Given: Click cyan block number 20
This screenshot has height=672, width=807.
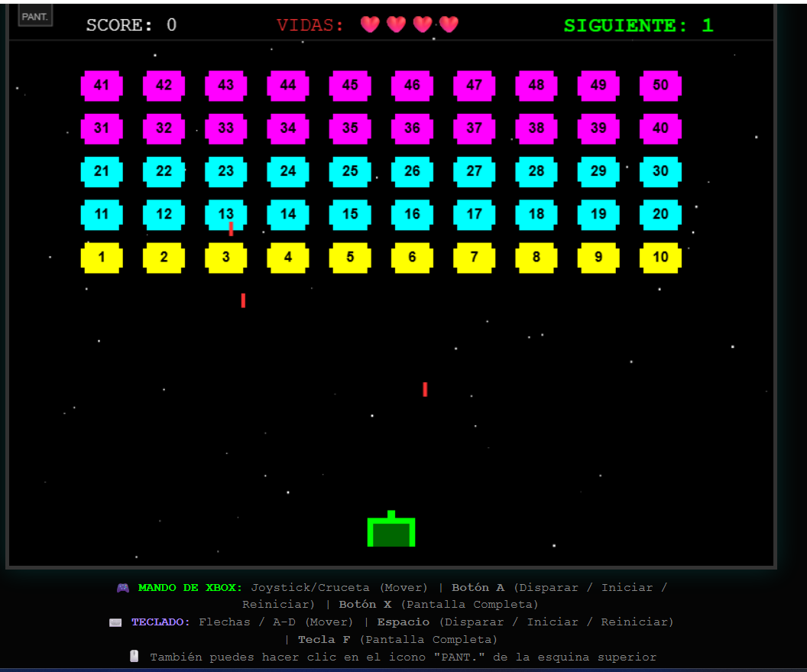Looking at the screenshot, I should (x=661, y=215).
